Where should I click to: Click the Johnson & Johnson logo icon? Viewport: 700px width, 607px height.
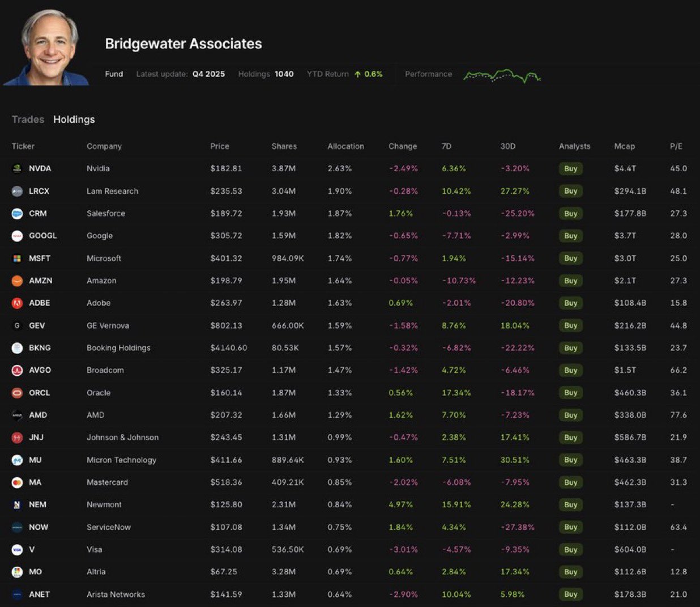[x=17, y=438]
